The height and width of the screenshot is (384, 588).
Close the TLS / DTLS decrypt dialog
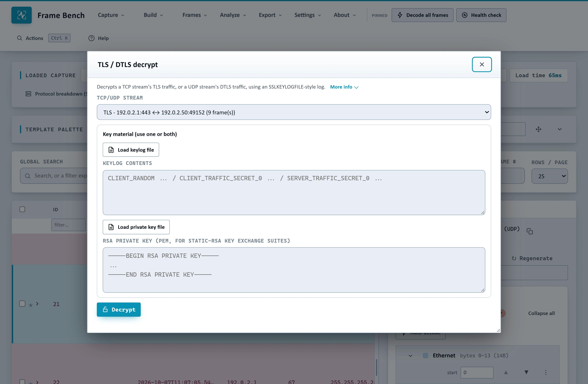pyautogui.click(x=482, y=64)
